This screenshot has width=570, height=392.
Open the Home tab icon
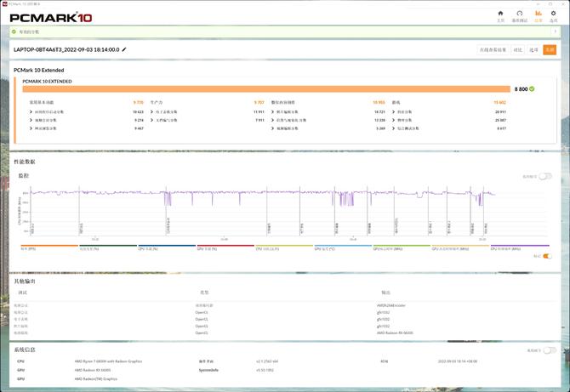coord(500,15)
